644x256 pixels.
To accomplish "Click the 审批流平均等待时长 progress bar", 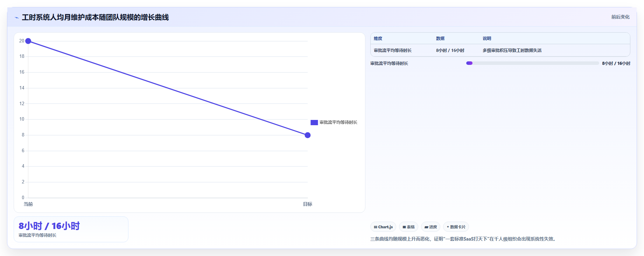I will [532, 63].
